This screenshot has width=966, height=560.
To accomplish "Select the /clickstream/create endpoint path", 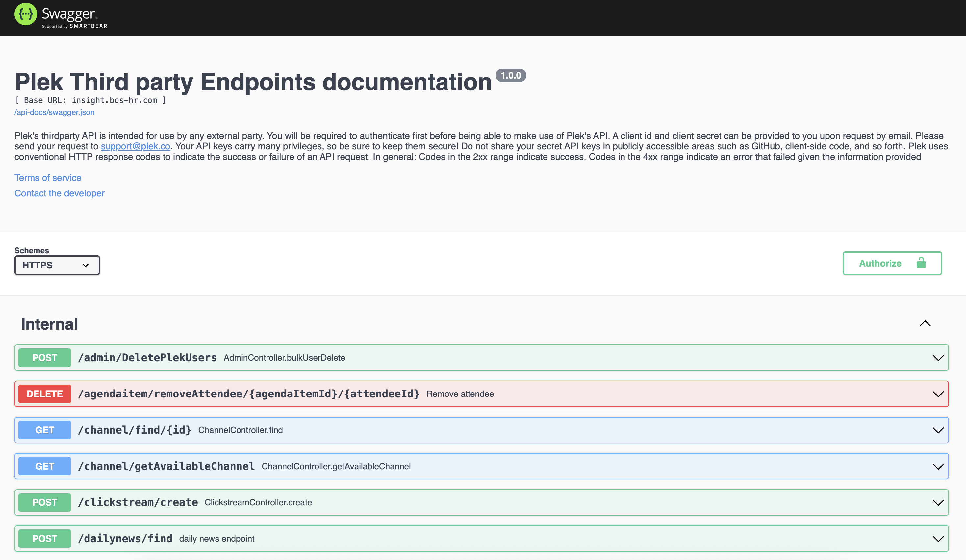I will [x=138, y=502].
